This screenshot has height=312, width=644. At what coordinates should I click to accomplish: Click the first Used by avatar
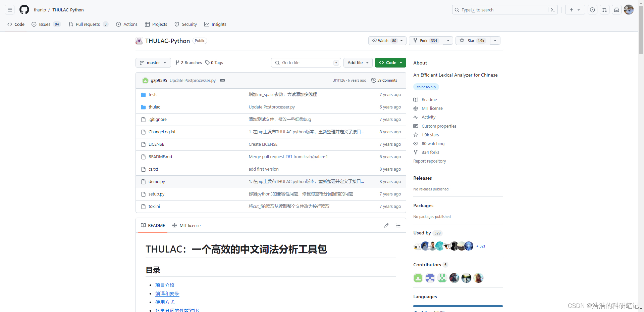pos(417,246)
